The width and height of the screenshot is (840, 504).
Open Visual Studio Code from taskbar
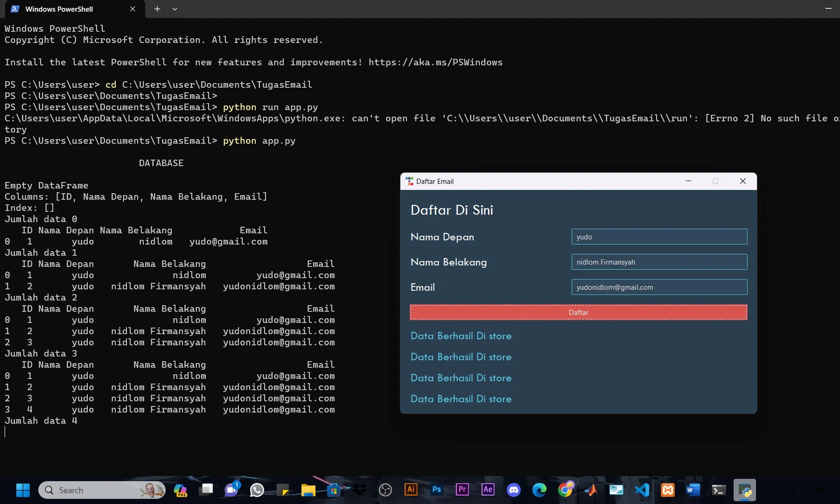coord(642,490)
